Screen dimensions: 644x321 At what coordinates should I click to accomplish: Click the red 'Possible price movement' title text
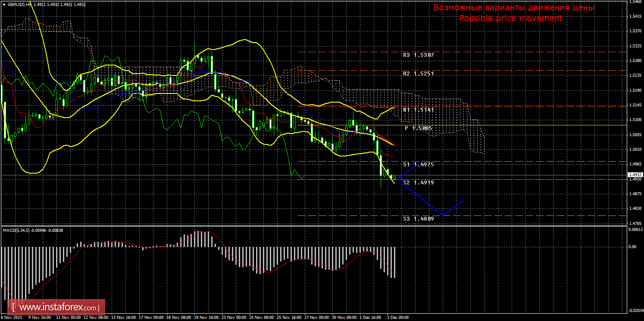pyautogui.click(x=510, y=19)
